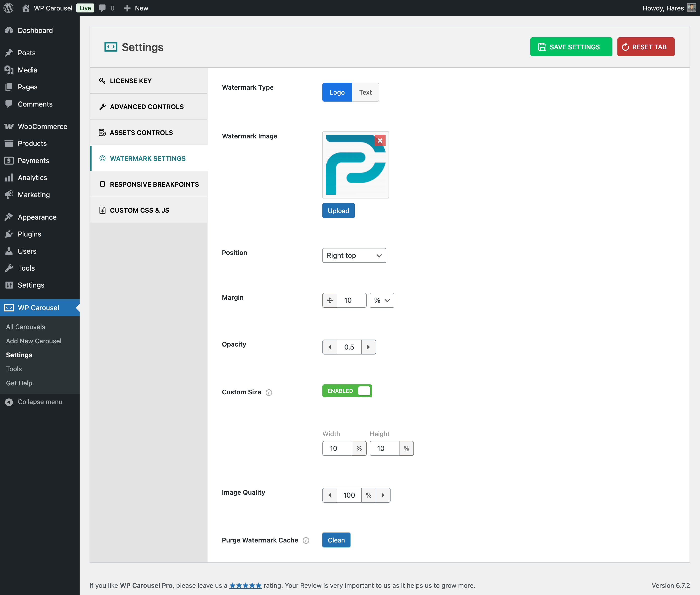Screen dimensions: 700x595
Task: Click the Posts pin icon
Action: point(9,53)
